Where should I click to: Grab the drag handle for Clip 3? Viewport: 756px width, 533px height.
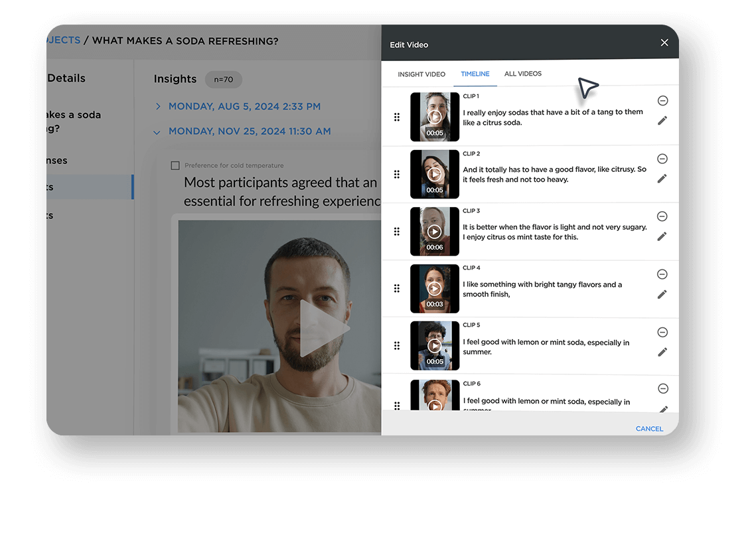coord(397,232)
